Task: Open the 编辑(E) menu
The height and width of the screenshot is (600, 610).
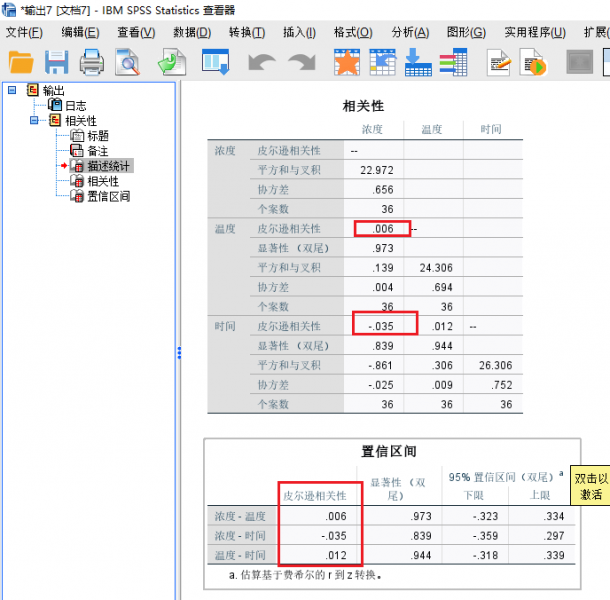Action: tap(81, 32)
